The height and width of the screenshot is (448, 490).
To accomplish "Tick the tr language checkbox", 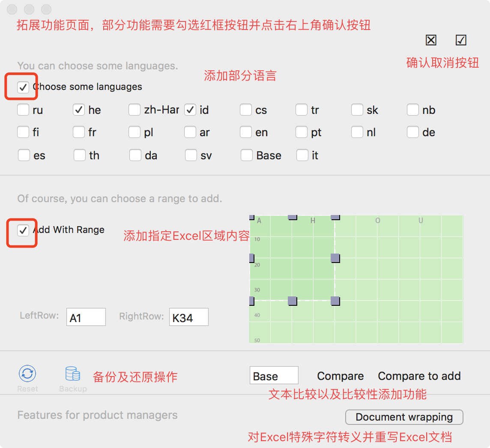I will click(301, 110).
